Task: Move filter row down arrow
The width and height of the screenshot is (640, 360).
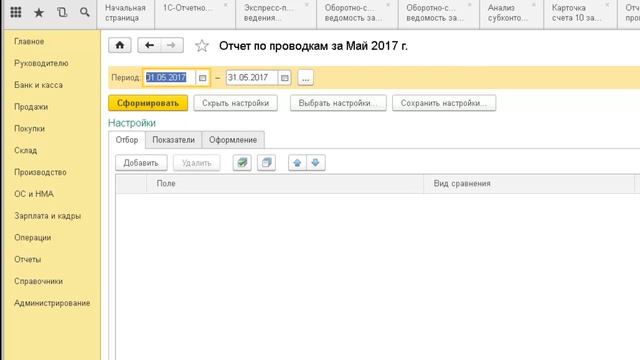Action: click(x=316, y=163)
